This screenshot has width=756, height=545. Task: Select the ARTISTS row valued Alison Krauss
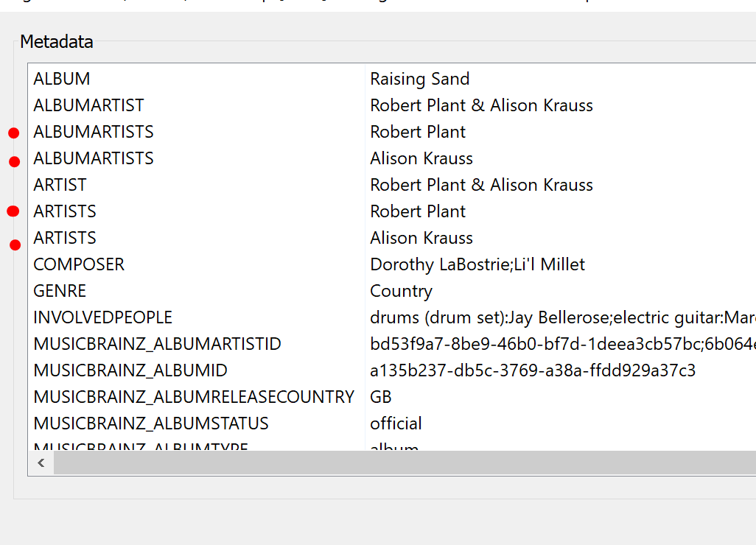coord(65,238)
